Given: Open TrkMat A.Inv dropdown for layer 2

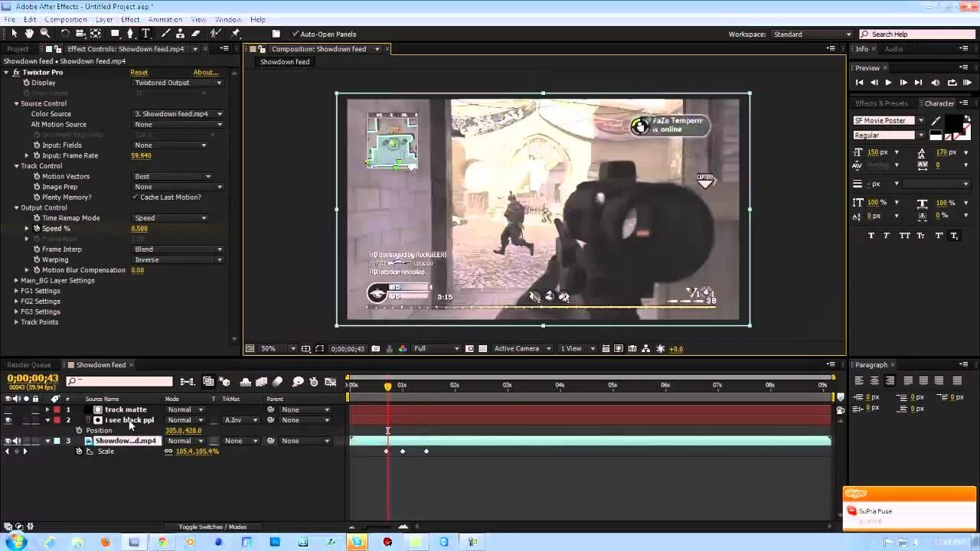Looking at the screenshot, I should point(240,420).
